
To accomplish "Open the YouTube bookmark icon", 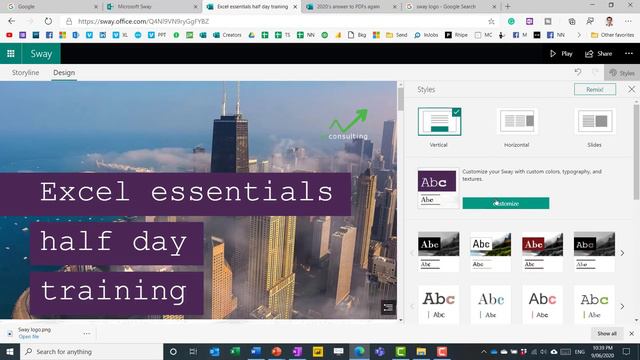I will [9, 35].
